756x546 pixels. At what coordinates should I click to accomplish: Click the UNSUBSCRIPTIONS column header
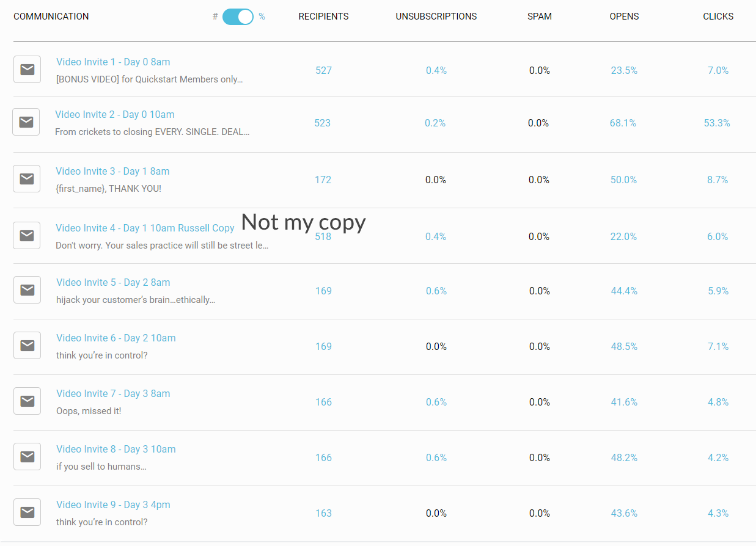click(436, 16)
